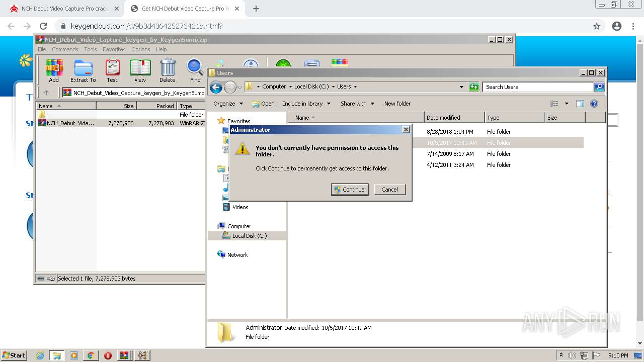644x362 pixels.
Task: Click the Test archive icon in WinRAR
Action: [112, 70]
